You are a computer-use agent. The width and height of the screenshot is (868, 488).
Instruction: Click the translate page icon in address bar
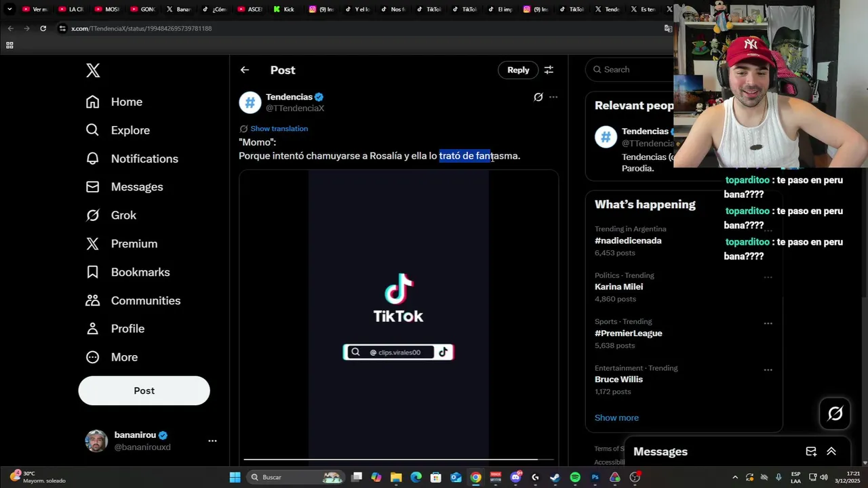(x=668, y=28)
